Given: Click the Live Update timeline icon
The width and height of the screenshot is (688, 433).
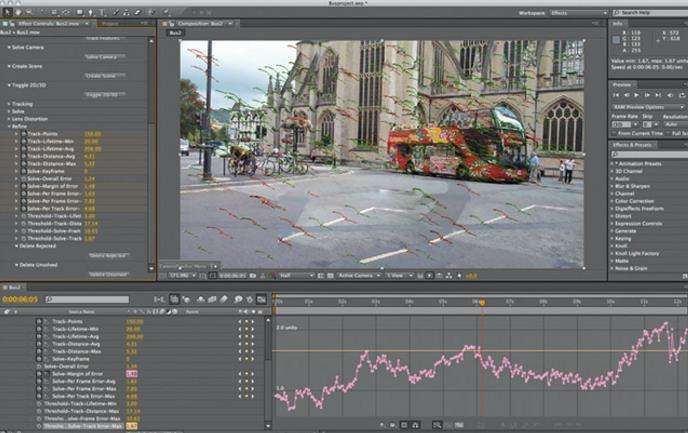Looking at the screenshot, I should 174,299.
